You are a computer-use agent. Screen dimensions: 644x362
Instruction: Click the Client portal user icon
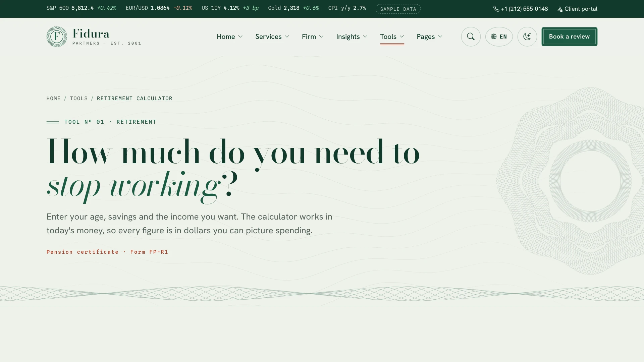pos(560,9)
